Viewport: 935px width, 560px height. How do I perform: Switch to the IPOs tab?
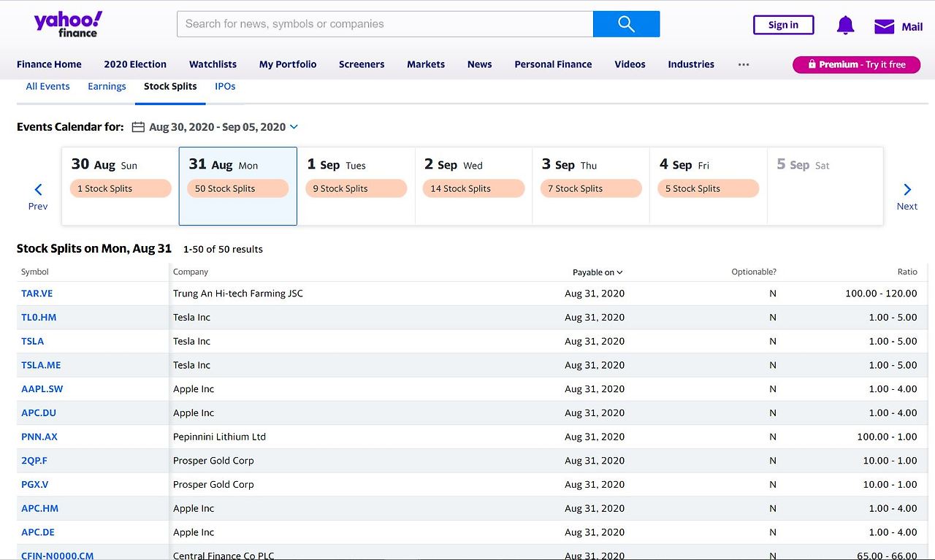click(225, 86)
